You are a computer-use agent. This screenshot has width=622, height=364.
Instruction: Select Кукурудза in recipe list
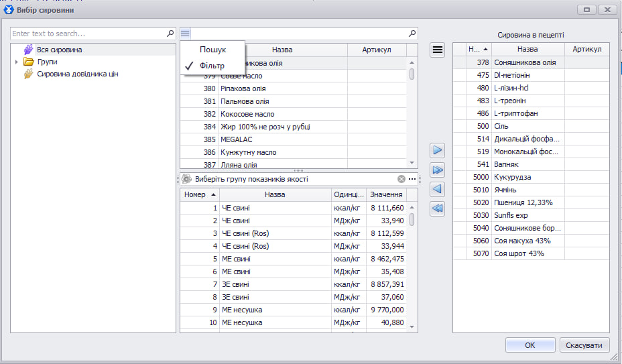click(x=531, y=177)
